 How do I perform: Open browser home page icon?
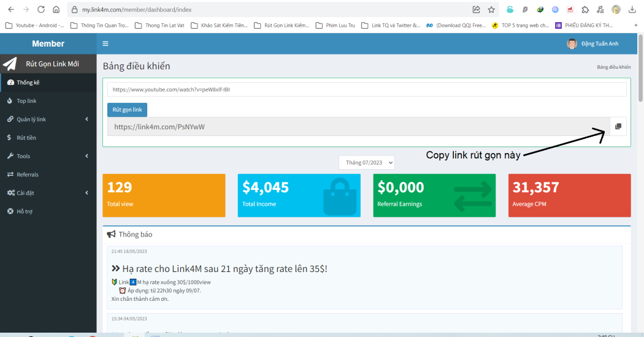click(56, 9)
